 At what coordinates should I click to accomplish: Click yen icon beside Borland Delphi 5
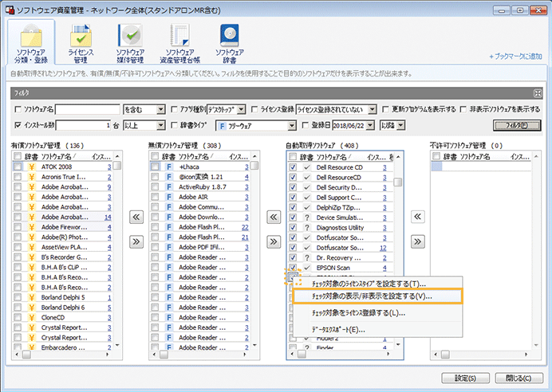(32, 297)
